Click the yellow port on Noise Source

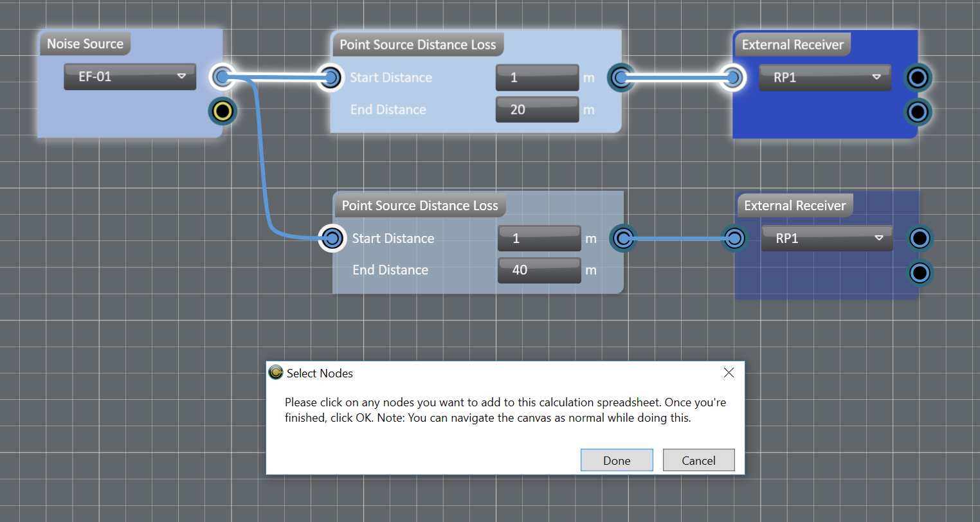point(222,111)
